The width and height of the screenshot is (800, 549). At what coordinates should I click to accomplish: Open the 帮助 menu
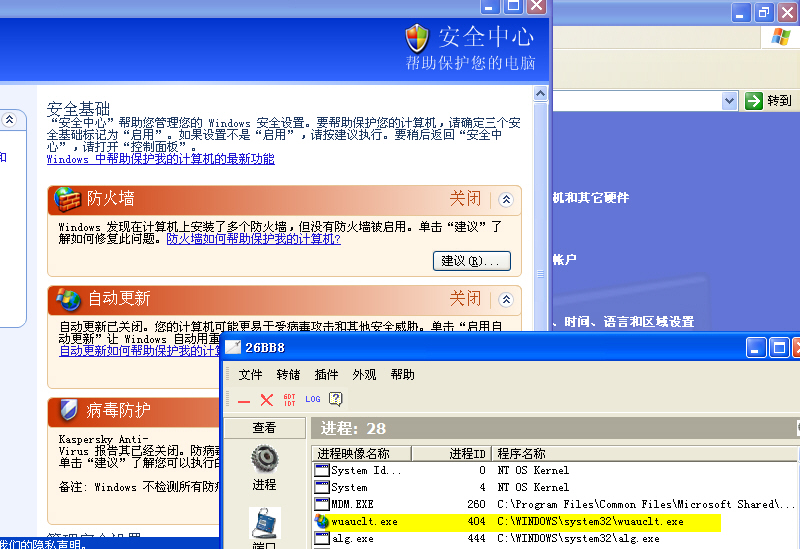point(403,375)
